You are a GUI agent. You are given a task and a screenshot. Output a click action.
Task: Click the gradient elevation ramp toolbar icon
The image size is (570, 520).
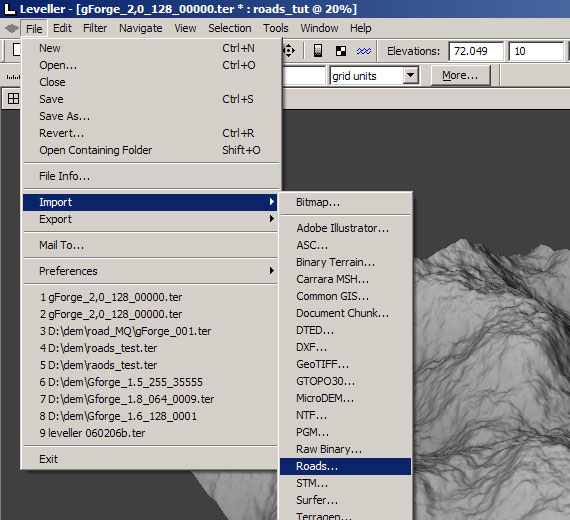[318, 51]
